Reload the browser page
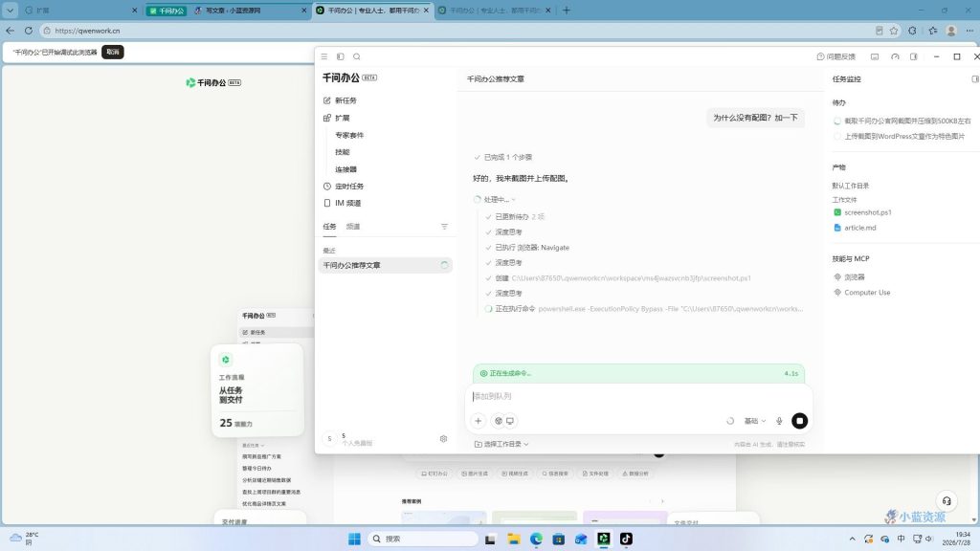Viewport: 980px width, 551px height. (29, 31)
